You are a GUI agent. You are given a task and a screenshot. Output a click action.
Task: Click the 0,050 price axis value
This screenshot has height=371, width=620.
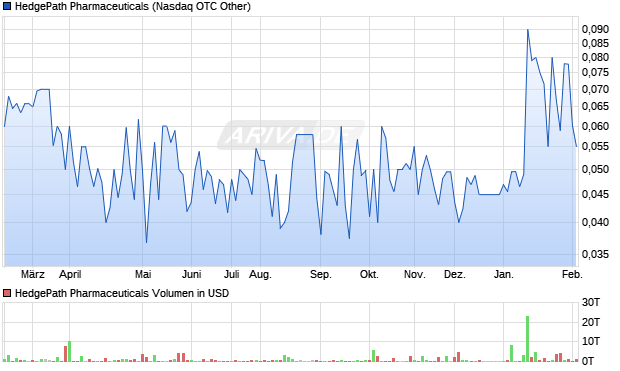595,169
